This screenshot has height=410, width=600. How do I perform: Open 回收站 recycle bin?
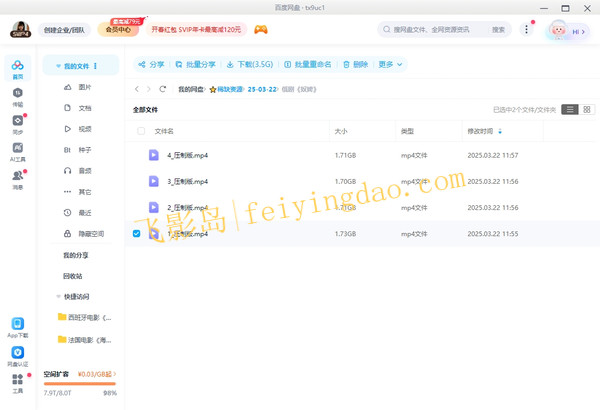73,276
